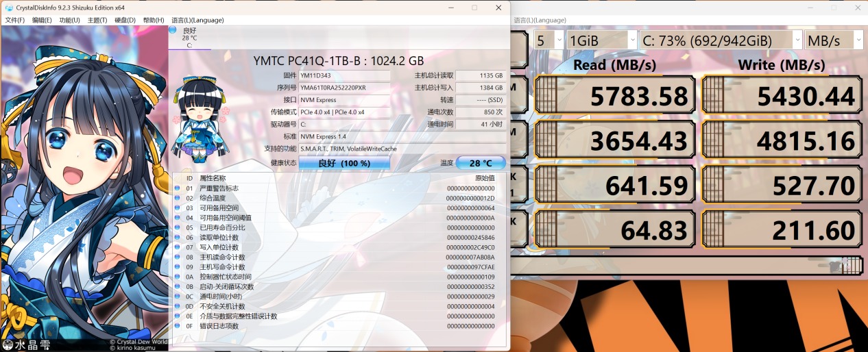Click the large Shizuku character artwork

[84, 188]
